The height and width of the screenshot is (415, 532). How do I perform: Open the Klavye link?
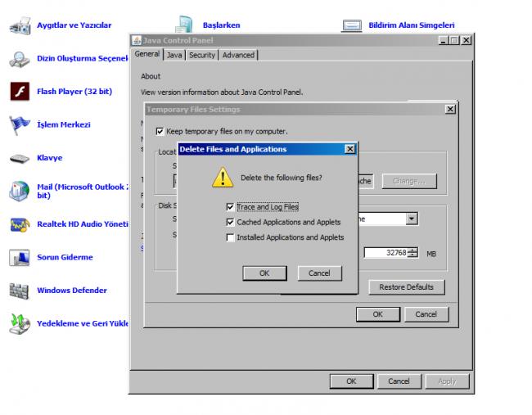pyautogui.click(x=50, y=158)
